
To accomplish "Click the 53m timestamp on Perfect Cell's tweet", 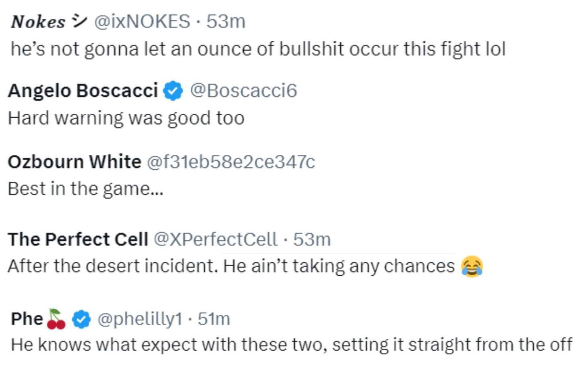I will click(x=312, y=239).
